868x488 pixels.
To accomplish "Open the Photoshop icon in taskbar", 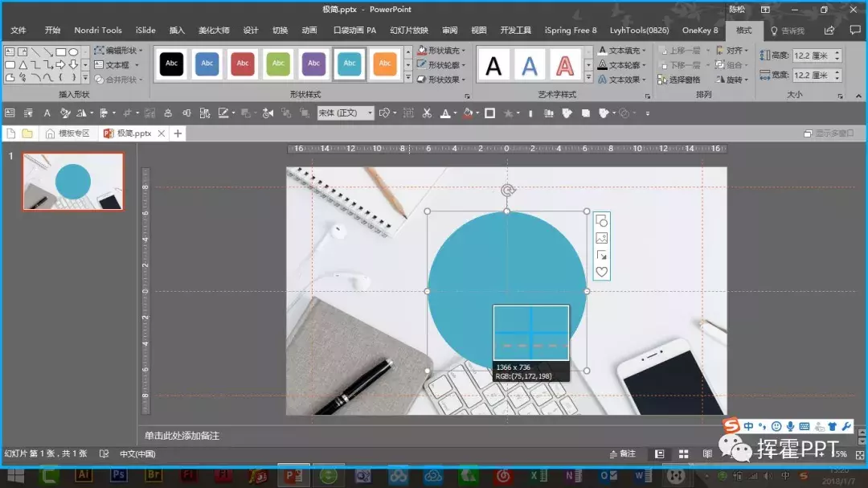I will 118,475.
